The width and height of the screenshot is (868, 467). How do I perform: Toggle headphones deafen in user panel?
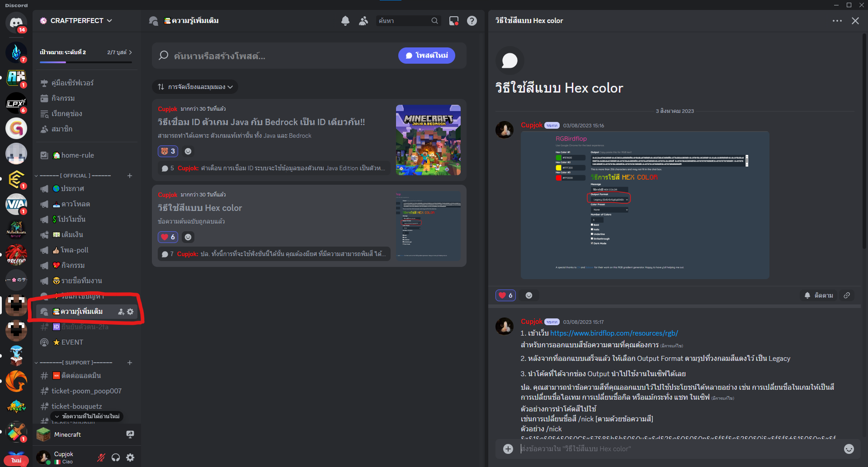[116, 458]
